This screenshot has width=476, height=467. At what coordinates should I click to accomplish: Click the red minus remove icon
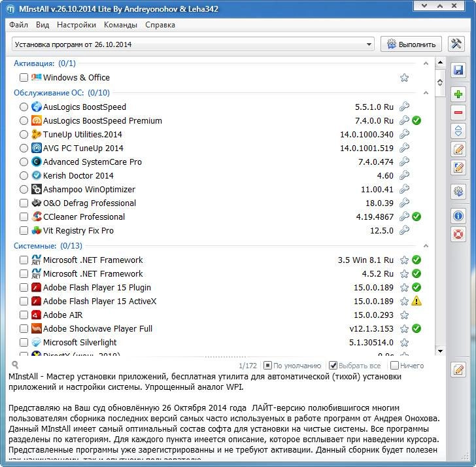pos(458,112)
